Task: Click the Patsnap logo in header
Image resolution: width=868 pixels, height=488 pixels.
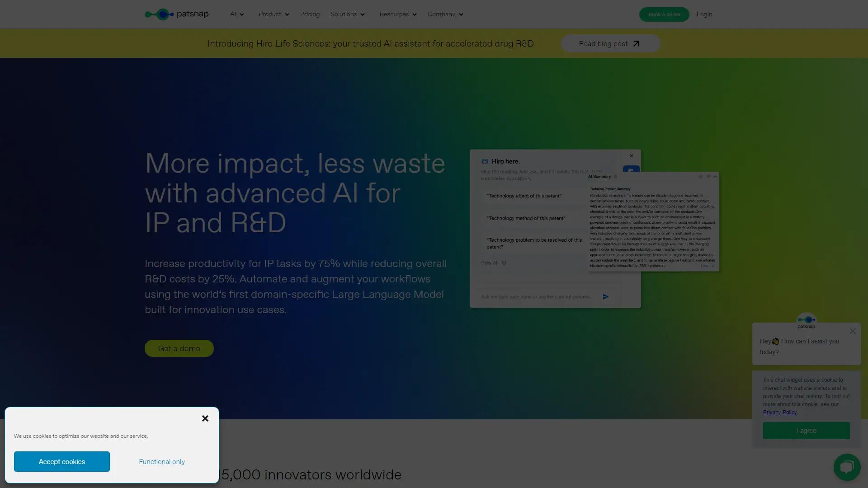Action: 176,14
